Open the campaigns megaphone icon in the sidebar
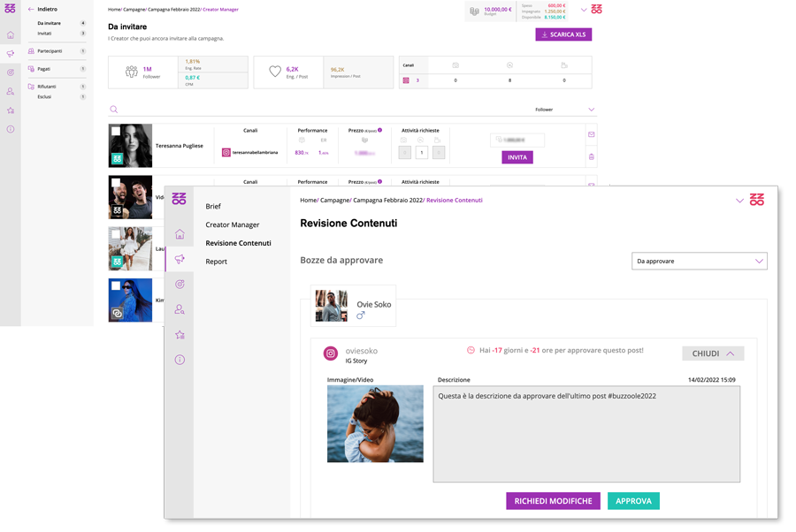This screenshot has height=532, width=796. tap(11, 53)
